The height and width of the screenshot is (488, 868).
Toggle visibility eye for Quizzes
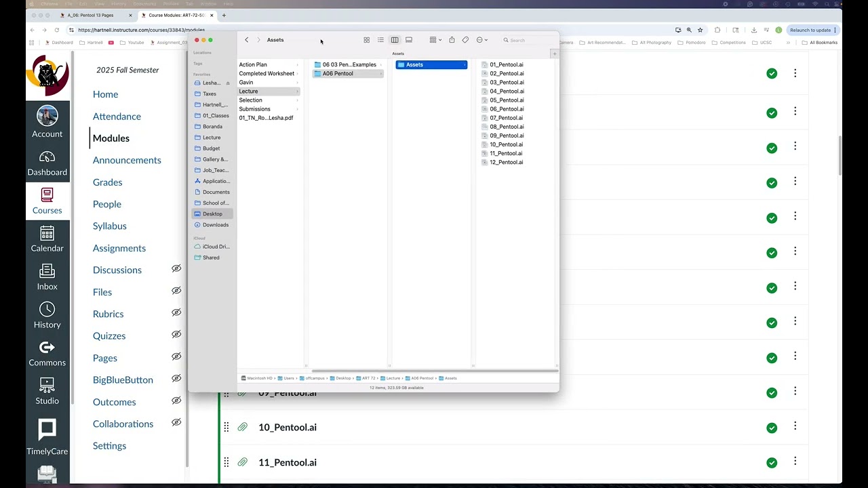click(x=176, y=334)
